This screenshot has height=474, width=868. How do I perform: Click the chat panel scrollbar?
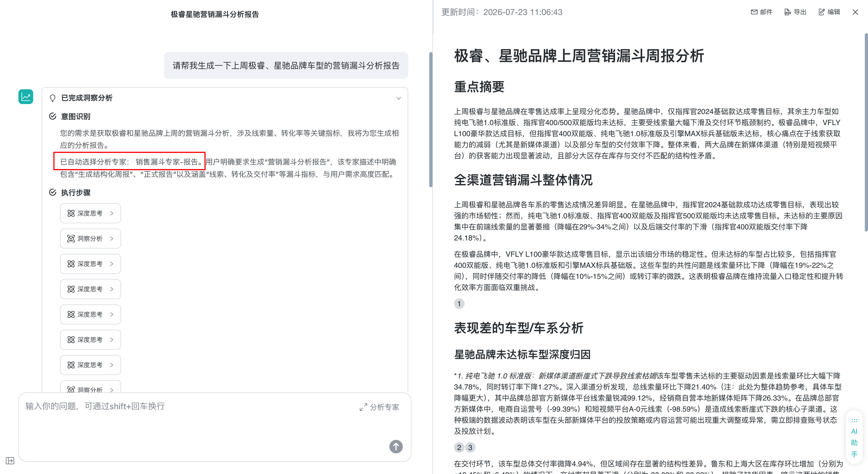(x=431, y=120)
